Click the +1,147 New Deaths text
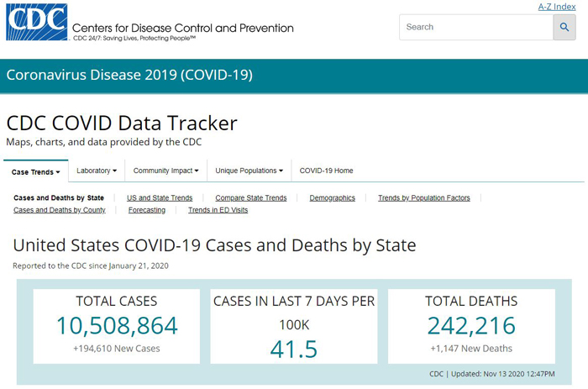This screenshot has width=588, height=389. 471,349
